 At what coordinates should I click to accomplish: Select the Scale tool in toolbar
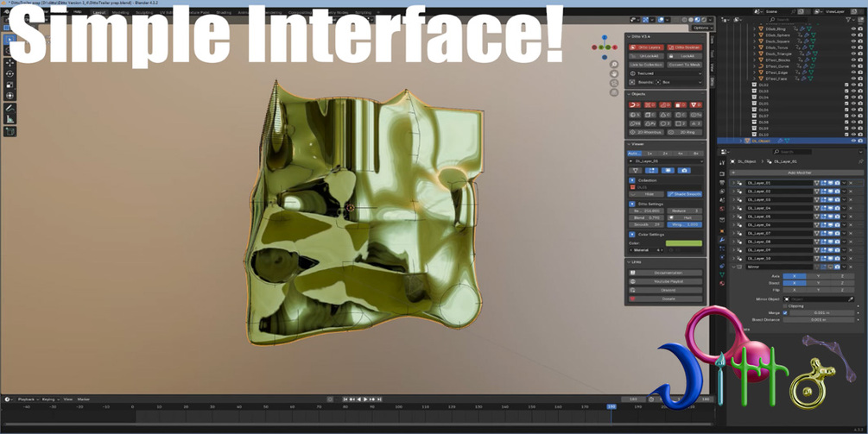[10, 85]
